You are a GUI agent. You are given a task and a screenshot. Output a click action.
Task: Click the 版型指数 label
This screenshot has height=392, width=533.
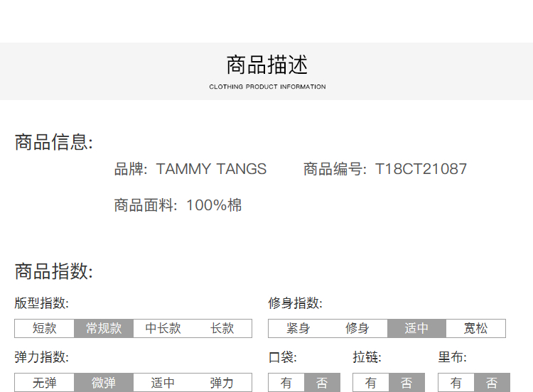tap(41, 303)
